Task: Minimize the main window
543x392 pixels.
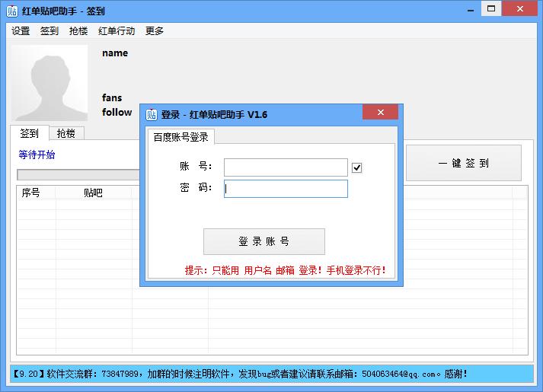Action: 471,10
